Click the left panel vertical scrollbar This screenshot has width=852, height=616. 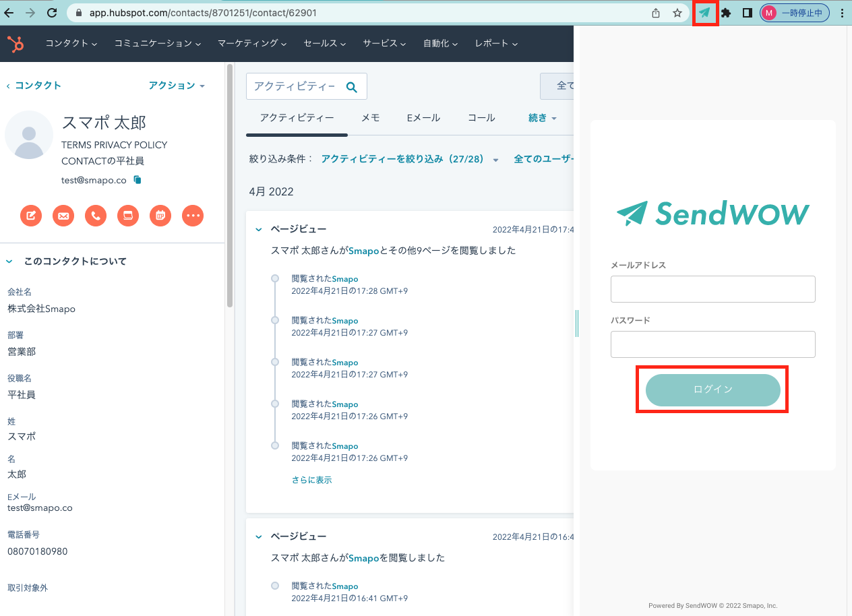point(230,185)
